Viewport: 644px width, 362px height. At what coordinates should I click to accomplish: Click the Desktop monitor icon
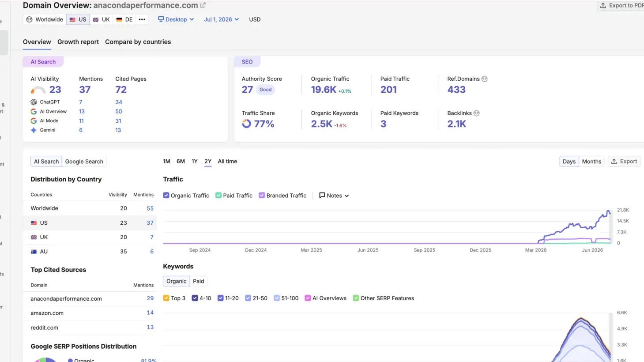pyautogui.click(x=161, y=19)
